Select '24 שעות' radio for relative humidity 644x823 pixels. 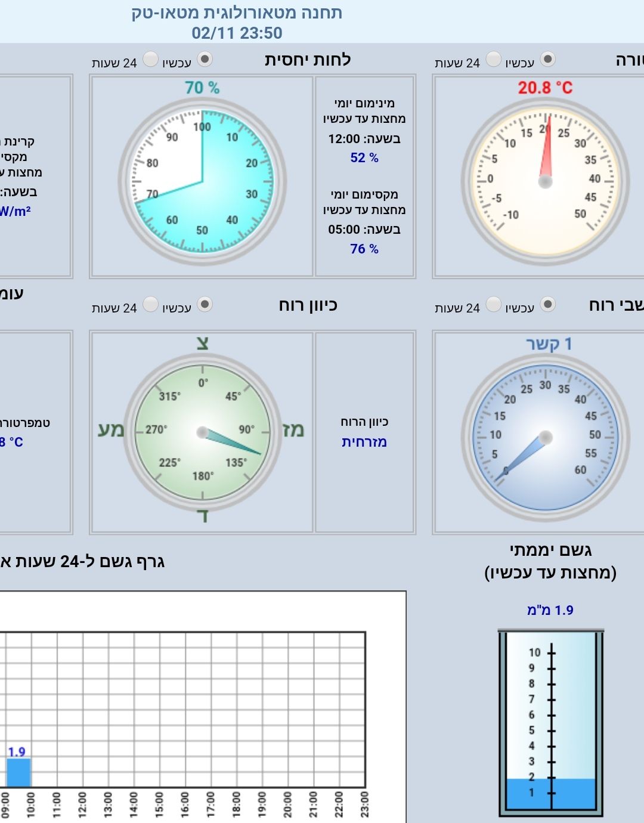[150, 59]
